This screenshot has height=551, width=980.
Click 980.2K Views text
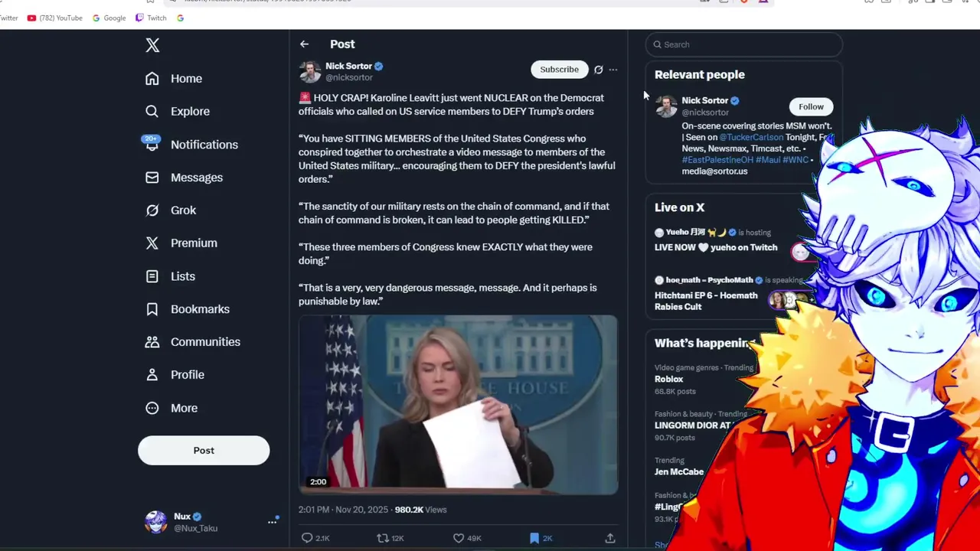pyautogui.click(x=420, y=510)
